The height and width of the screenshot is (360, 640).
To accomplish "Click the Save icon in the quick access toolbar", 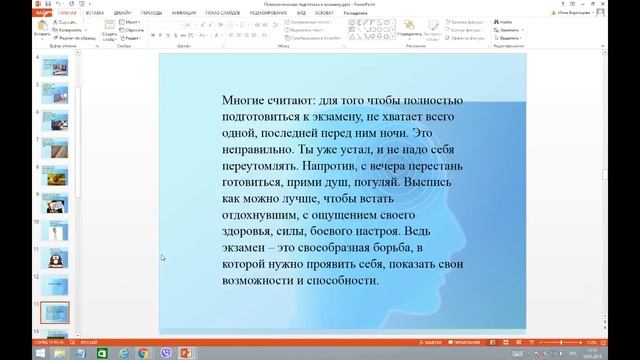I will [x=48, y=4].
